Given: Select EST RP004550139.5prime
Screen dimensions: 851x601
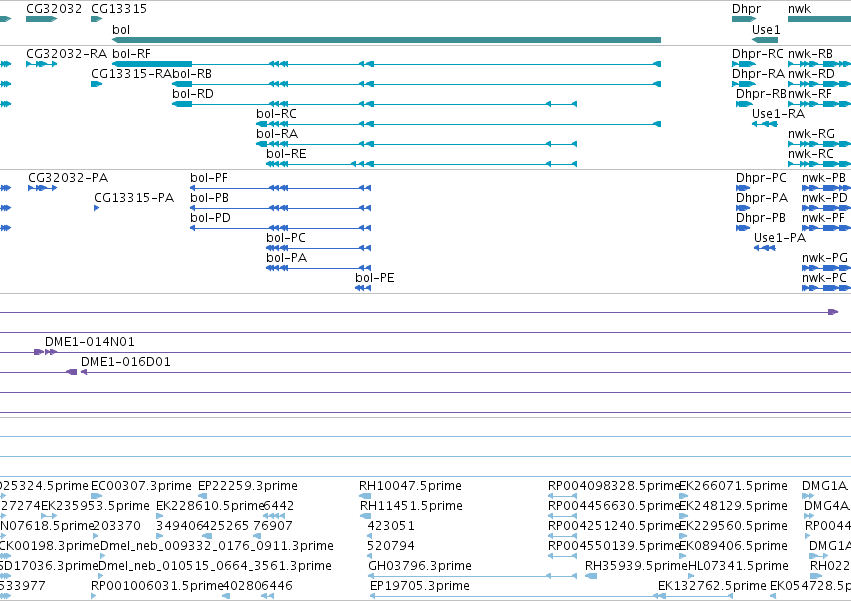Looking at the screenshot, I should [562, 556].
